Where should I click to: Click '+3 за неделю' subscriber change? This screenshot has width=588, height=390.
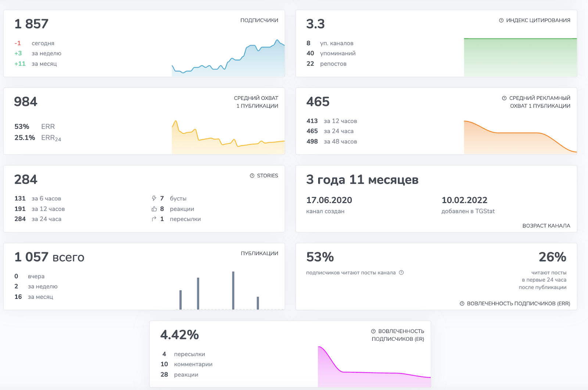38,53
